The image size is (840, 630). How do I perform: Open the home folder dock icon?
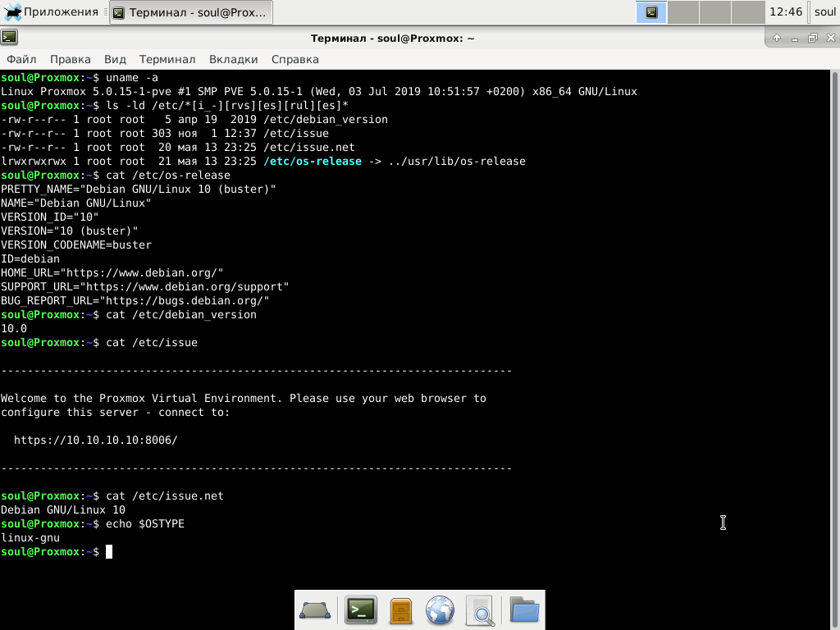524,609
